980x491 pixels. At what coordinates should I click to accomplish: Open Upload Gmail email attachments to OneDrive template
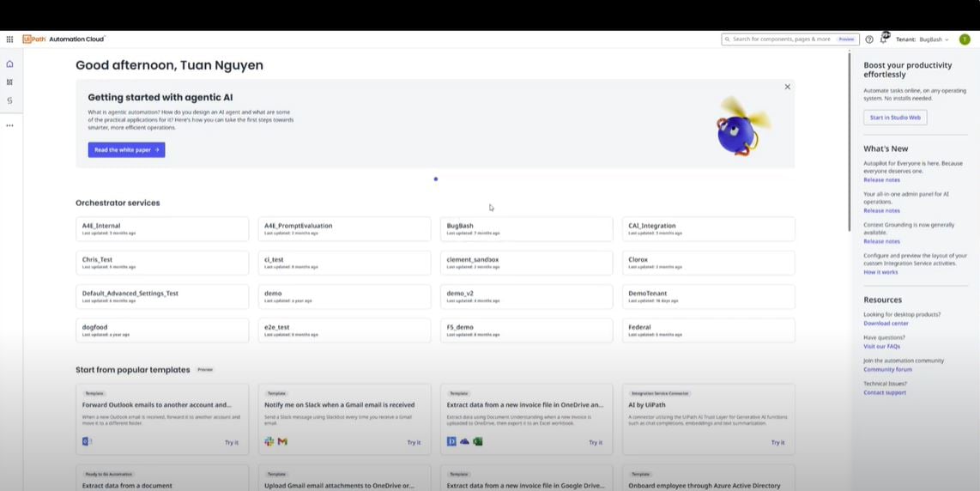[x=344, y=478]
